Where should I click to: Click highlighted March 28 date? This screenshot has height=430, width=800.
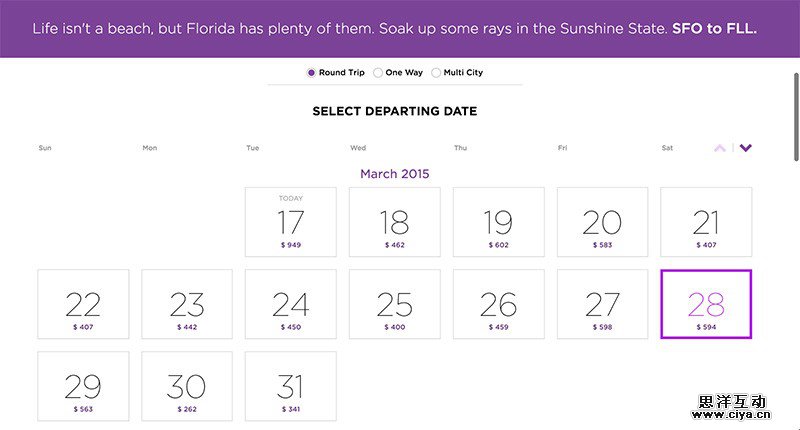click(x=706, y=304)
